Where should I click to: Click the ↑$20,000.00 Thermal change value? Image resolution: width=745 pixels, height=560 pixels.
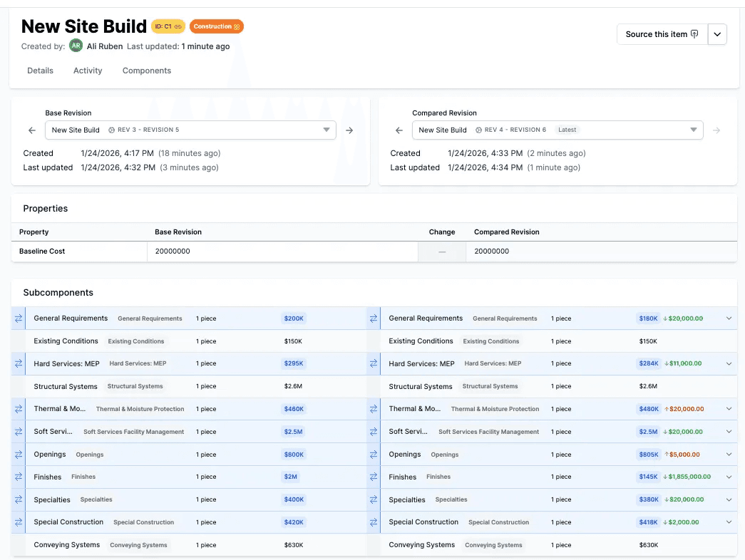(x=684, y=408)
